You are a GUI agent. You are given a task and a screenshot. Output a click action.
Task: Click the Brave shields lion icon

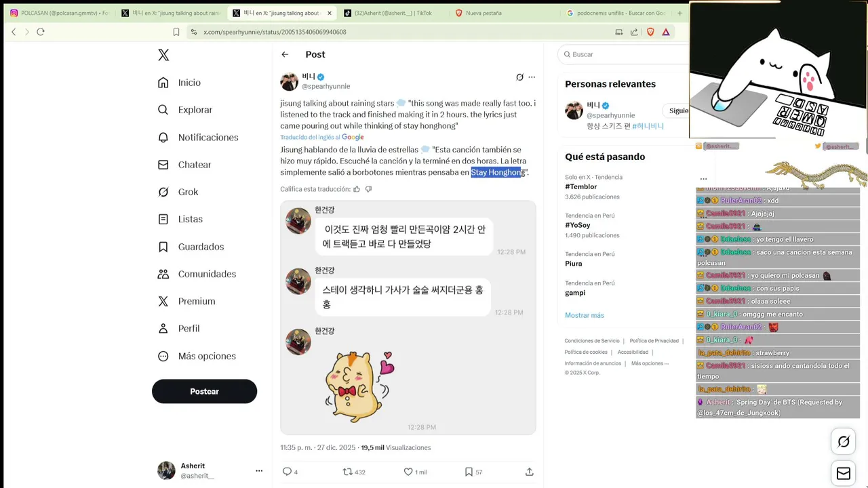(650, 32)
